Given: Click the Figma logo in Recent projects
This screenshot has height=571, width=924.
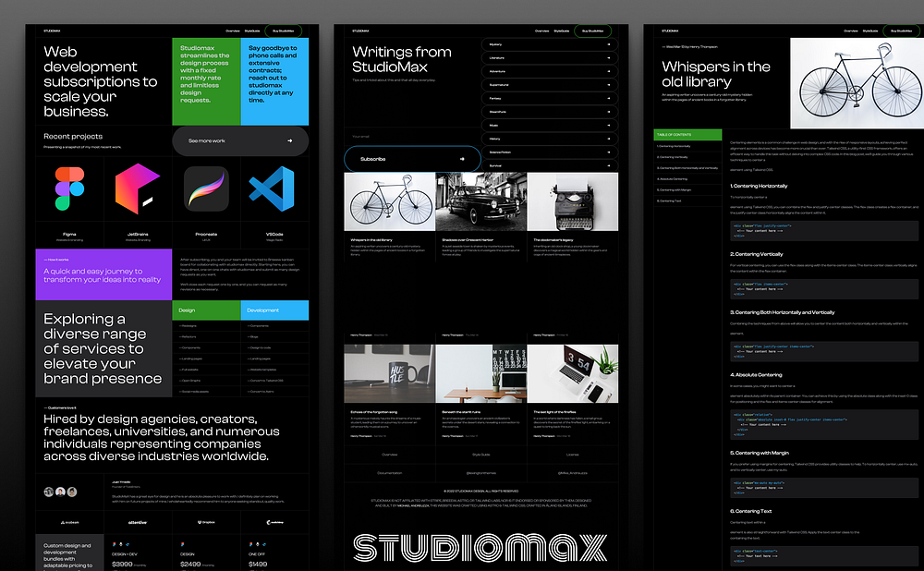Looking at the screenshot, I should click(69, 188).
